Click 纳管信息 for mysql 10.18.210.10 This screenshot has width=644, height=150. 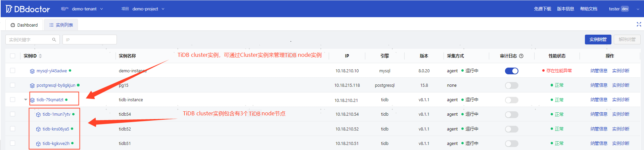click(599, 71)
